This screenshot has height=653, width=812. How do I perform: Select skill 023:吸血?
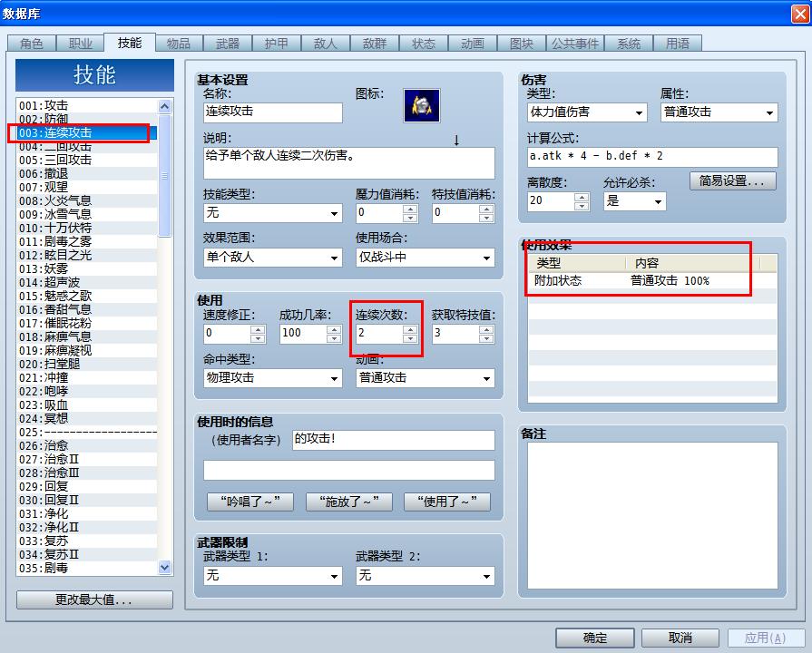coord(87,405)
